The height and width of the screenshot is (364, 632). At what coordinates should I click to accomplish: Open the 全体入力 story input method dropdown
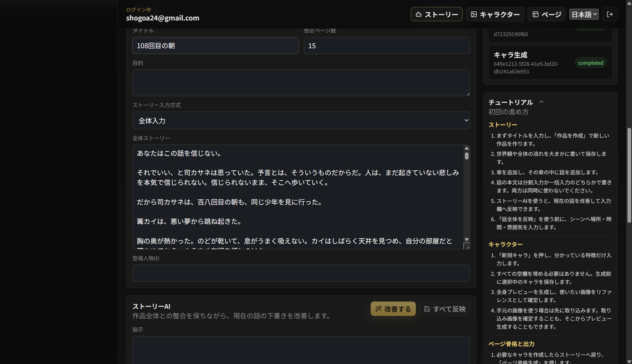(x=301, y=120)
